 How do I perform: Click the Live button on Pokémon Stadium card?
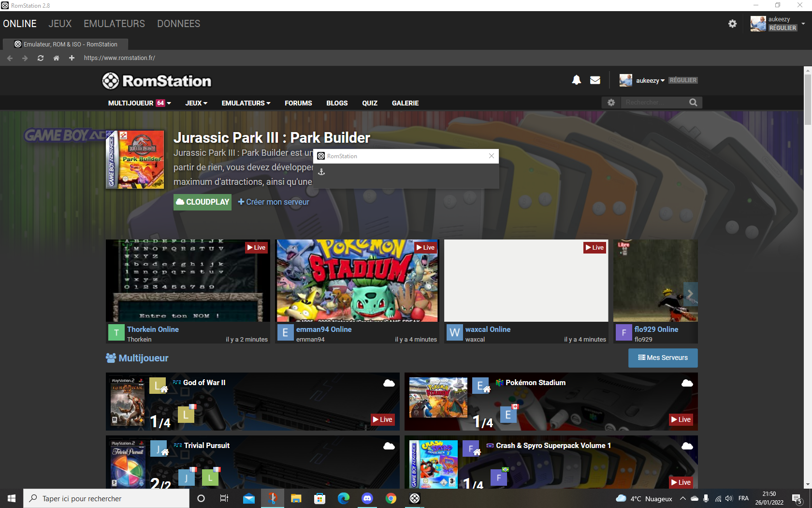click(681, 419)
